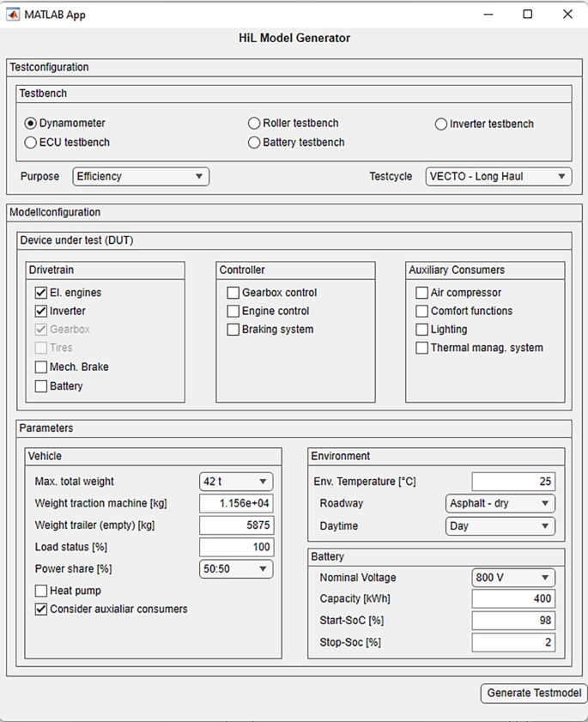Image resolution: width=588 pixels, height=722 pixels.
Task: Expand the Testcycle VECTO - Long Haul dropdown
Action: tap(498, 177)
